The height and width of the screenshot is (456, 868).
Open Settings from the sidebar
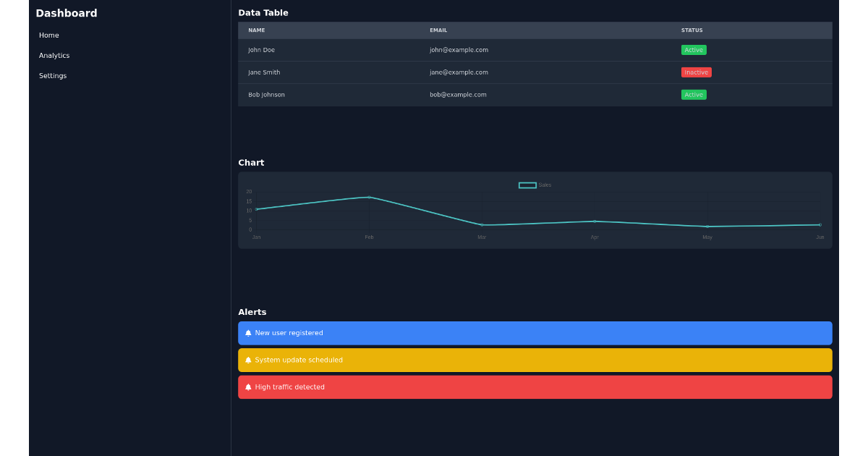pos(52,75)
